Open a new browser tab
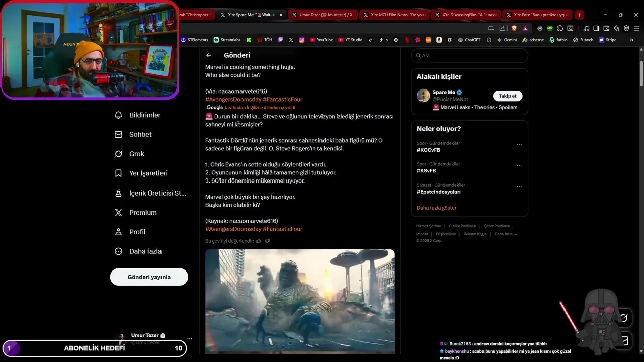Viewport: 644px width, 362px height. 579,15
